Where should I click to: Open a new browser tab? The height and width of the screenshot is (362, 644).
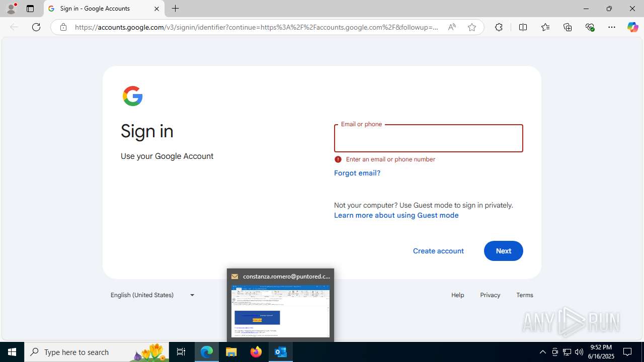click(175, 9)
